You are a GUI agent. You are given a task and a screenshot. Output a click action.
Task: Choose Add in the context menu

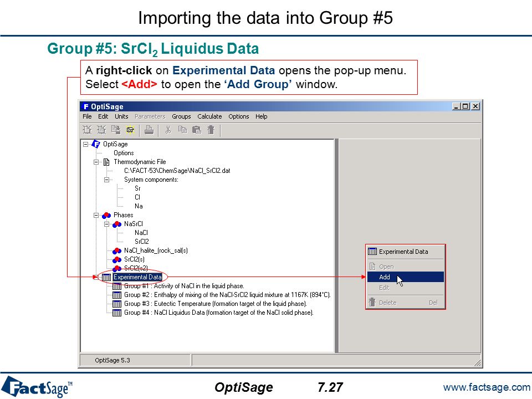coord(406,277)
